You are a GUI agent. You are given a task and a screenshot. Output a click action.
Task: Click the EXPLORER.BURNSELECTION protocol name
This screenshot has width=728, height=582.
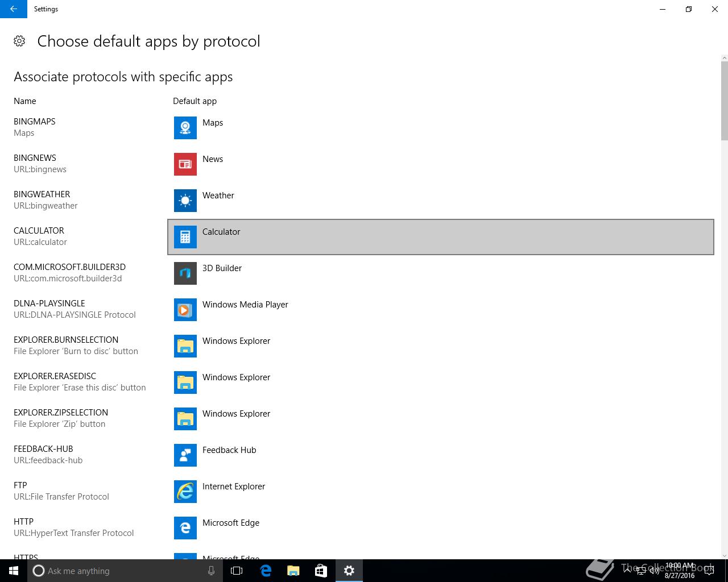click(66, 340)
